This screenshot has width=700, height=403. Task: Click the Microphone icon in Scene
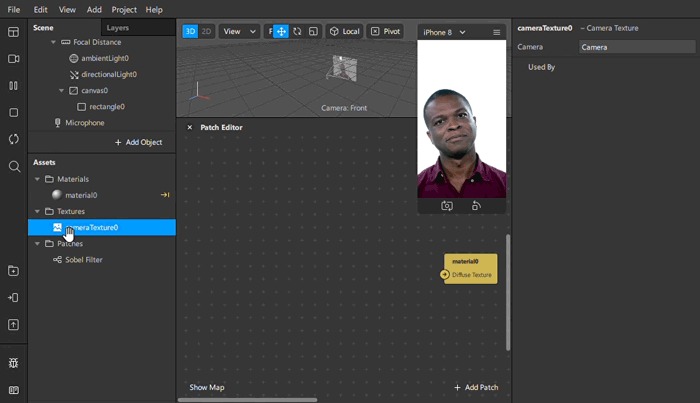(58, 123)
